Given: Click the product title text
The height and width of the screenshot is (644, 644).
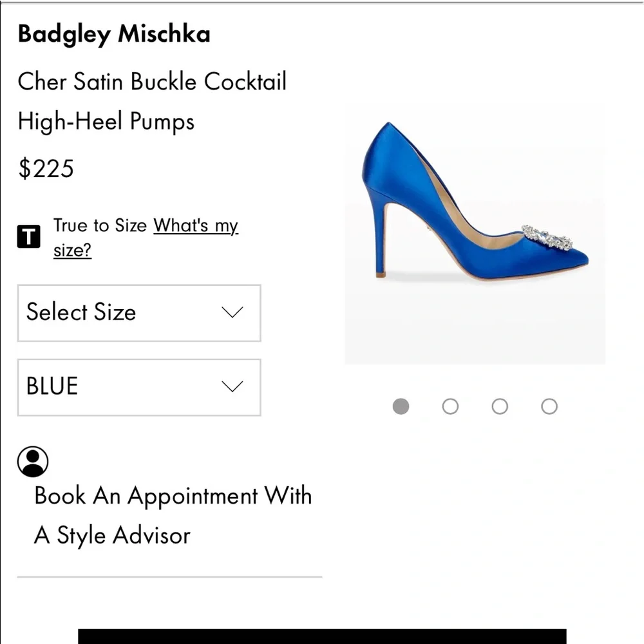Looking at the screenshot, I should pyautogui.click(x=153, y=101).
